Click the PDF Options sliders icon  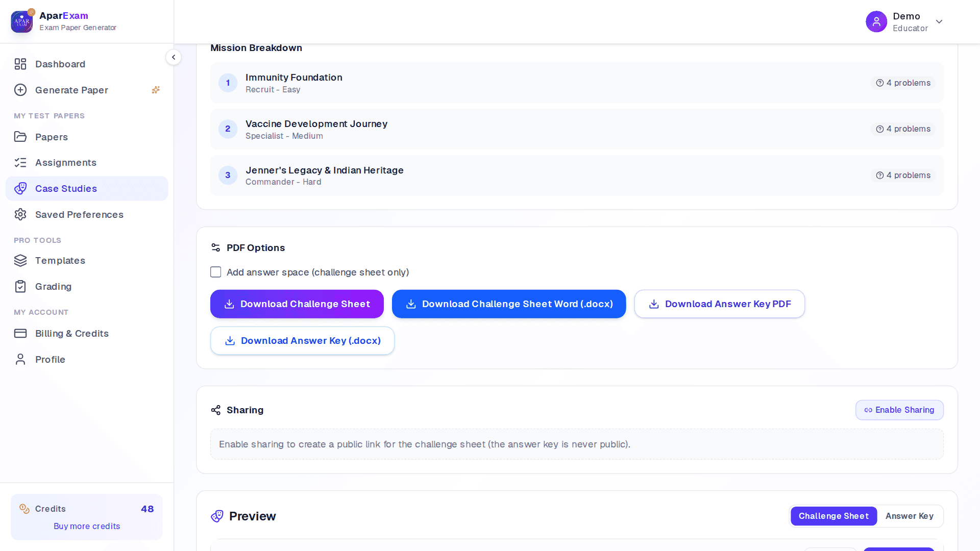pos(216,248)
